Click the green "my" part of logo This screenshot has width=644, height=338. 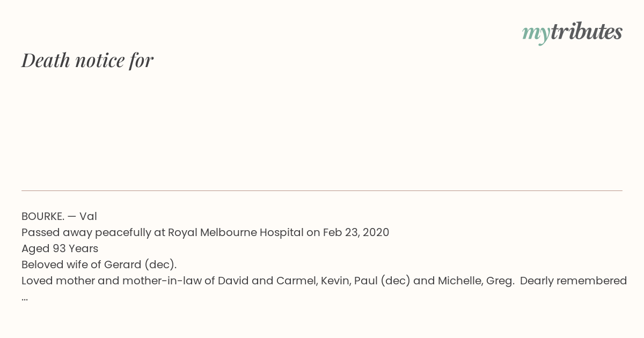click(x=536, y=35)
